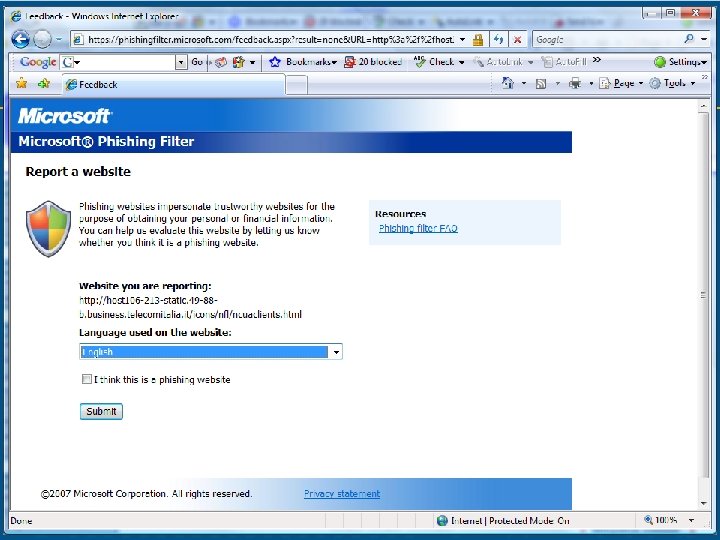Click the Google toolbar send-to icon
This screenshot has width=720, height=540.
pyautogui.click(x=221, y=62)
